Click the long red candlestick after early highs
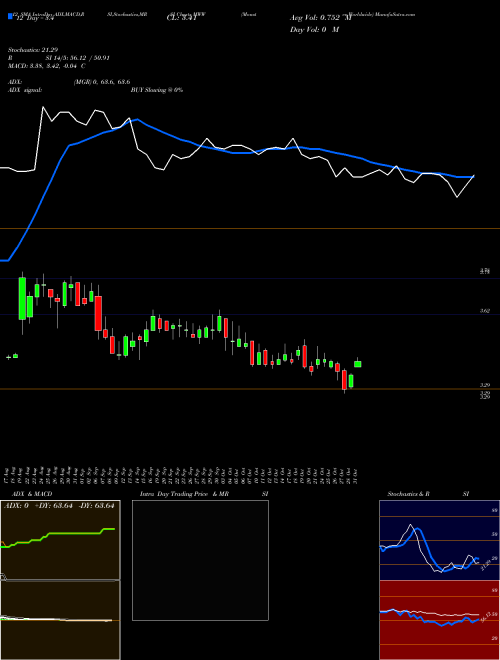The image size is (500, 660). click(98, 313)
